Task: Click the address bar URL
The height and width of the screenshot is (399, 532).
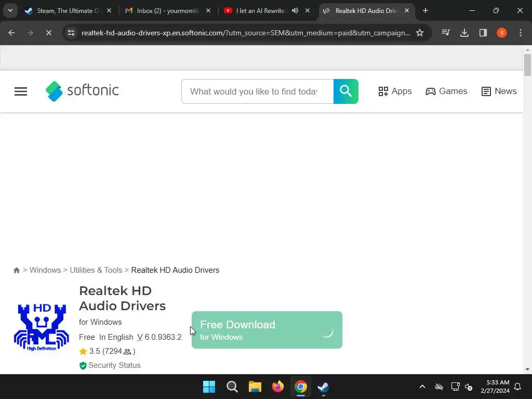Action: click(x=246, y=33)
